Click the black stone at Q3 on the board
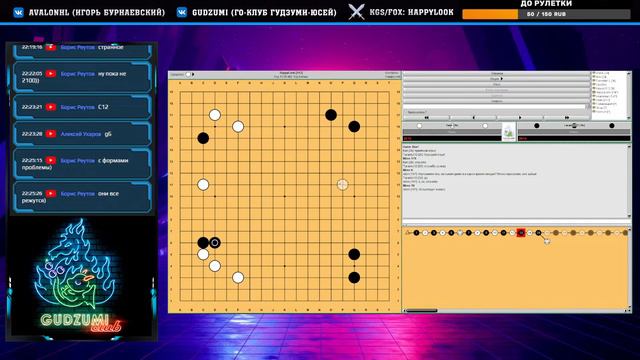Image resolution: width=640 pixels, height=360 pixels. click(354, 278)
